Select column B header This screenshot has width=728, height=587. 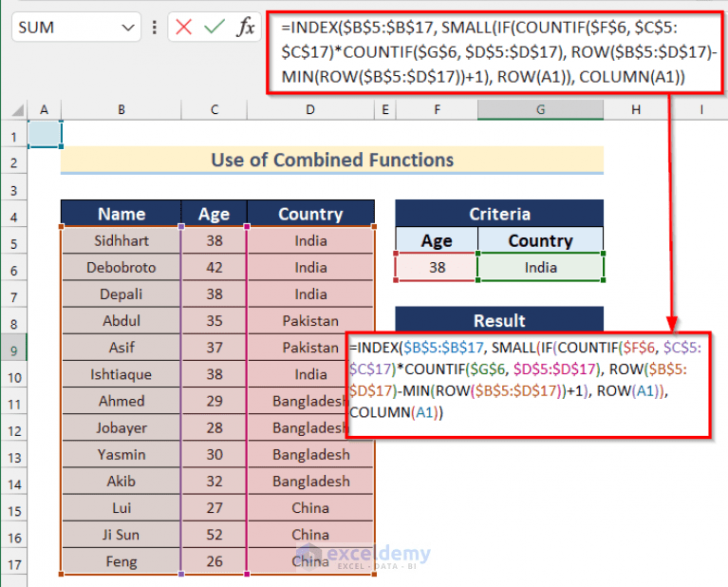(121, 109)
